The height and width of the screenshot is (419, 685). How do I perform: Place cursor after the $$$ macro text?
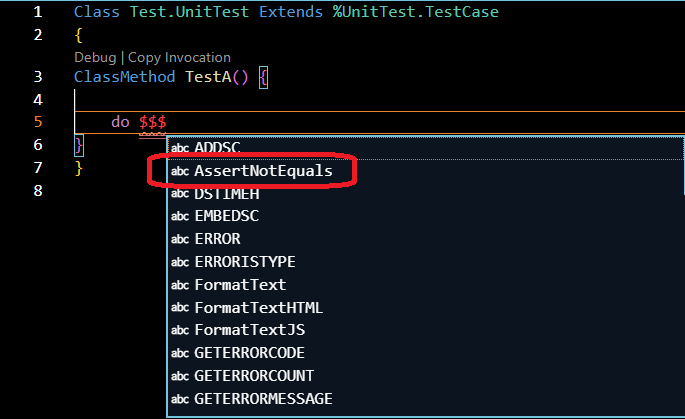point(167,122)
